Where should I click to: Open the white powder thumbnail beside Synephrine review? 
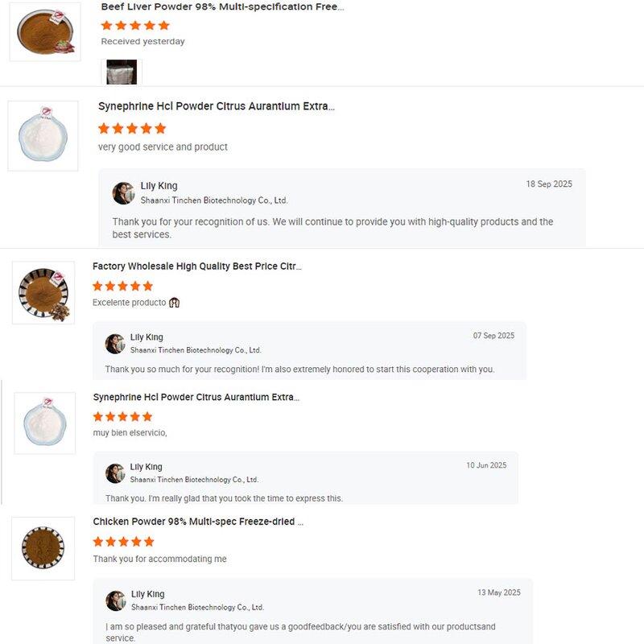(x=44, y=137)
